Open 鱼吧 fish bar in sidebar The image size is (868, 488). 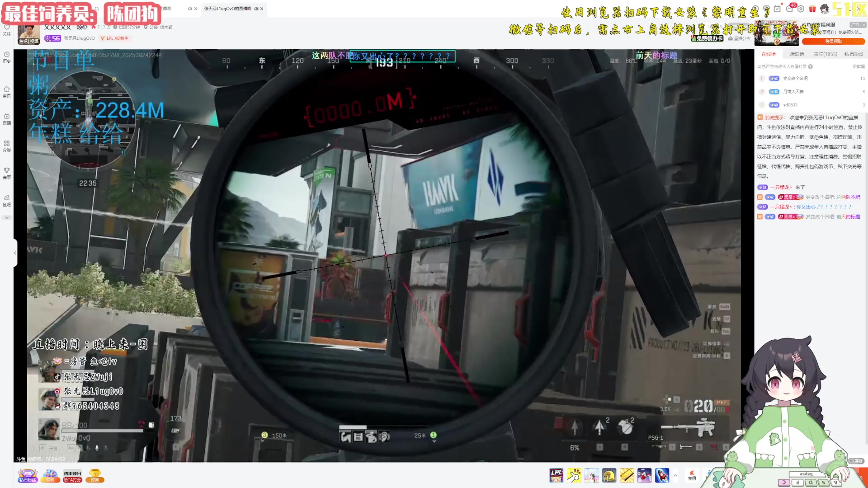[x=7, y=201]
